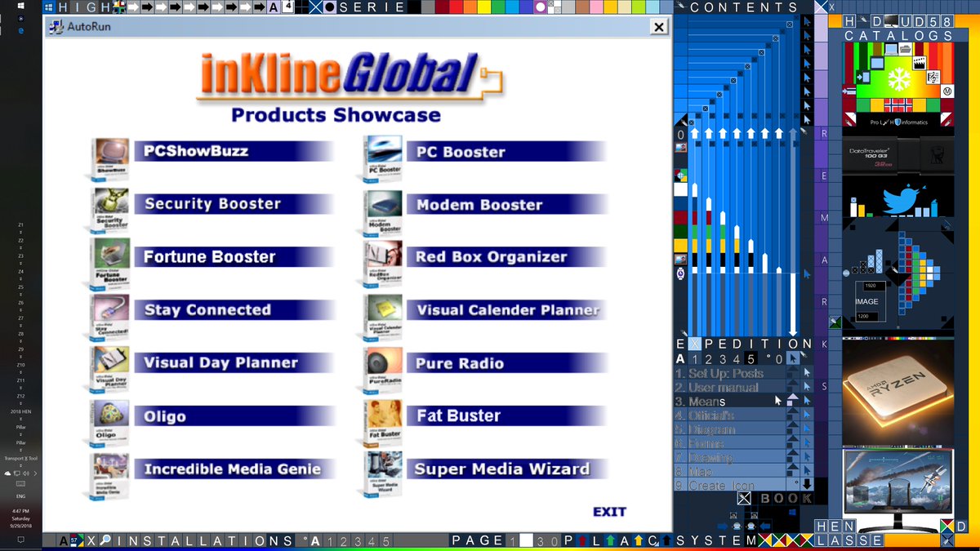Screen dimensions: 980x551
Task: Click the magnifier icon before INSTALLATIONS
Action: tap(106, 541)
